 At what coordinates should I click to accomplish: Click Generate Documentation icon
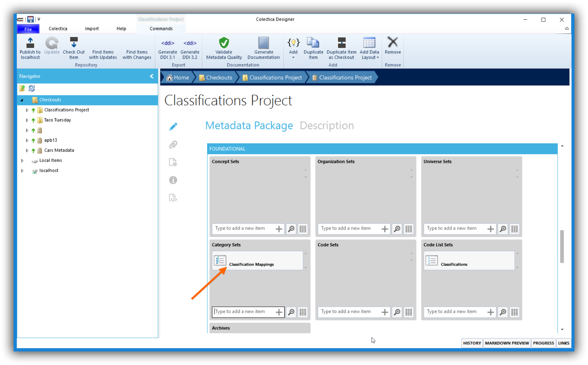tap(264, 43)
